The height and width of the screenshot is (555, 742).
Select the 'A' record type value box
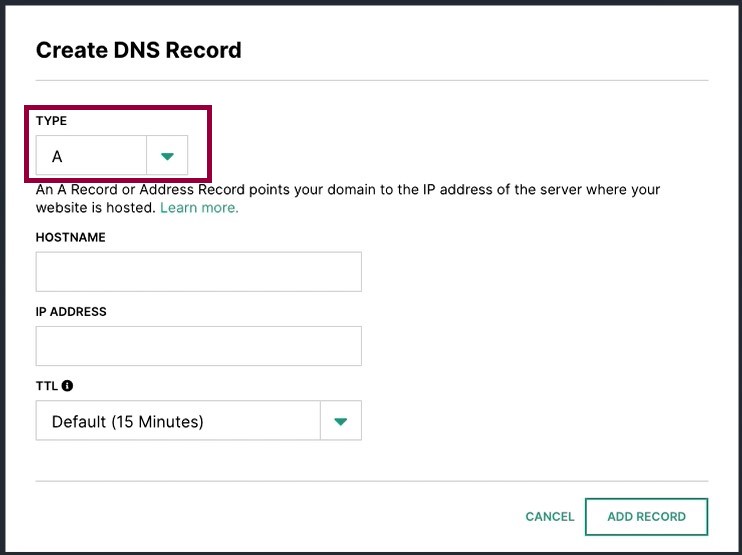(x=91, y=156)
